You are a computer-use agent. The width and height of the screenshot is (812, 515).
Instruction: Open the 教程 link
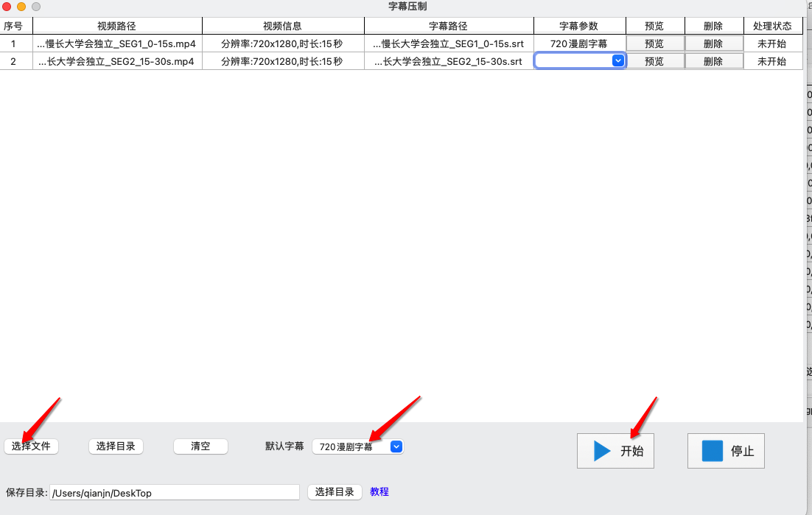coord(379,491)
